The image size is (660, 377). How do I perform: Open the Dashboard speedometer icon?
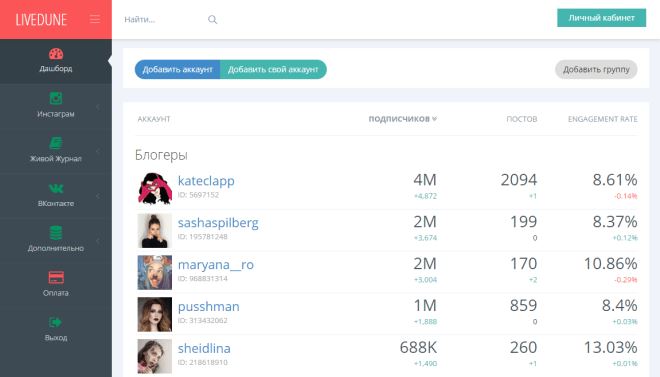56,54
